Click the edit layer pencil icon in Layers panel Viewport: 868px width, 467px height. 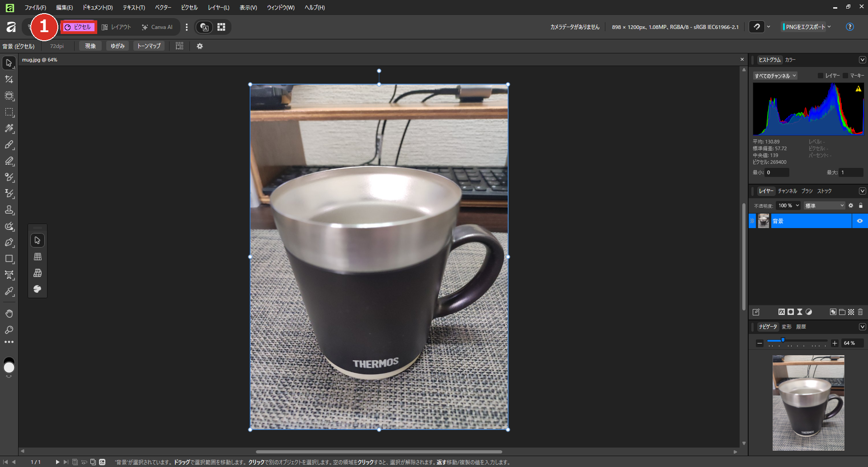click(x=756, y=312)
